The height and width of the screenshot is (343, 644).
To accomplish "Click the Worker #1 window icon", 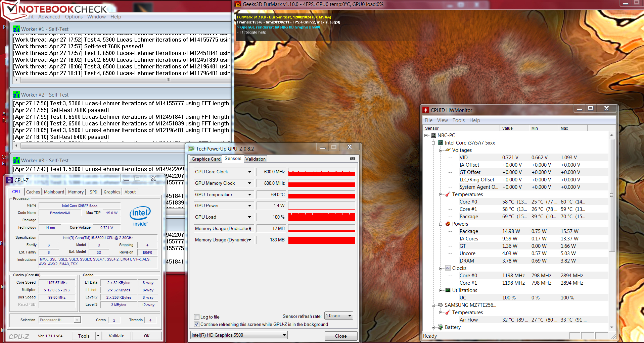I will 16,29.
